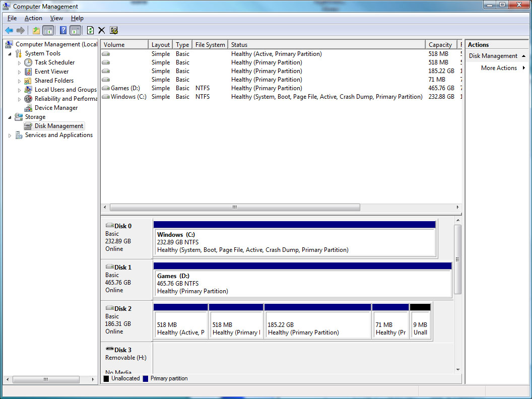Viewport: 532px width, 399px height.
Task: Sort by the Layout column header
Action: coord(161,45)
